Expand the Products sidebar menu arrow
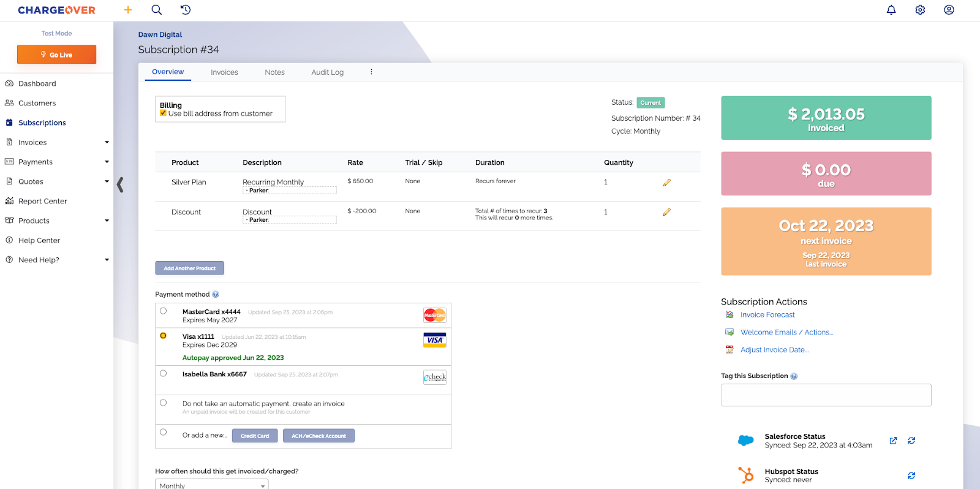980x489 pixels. click(107, 221)
